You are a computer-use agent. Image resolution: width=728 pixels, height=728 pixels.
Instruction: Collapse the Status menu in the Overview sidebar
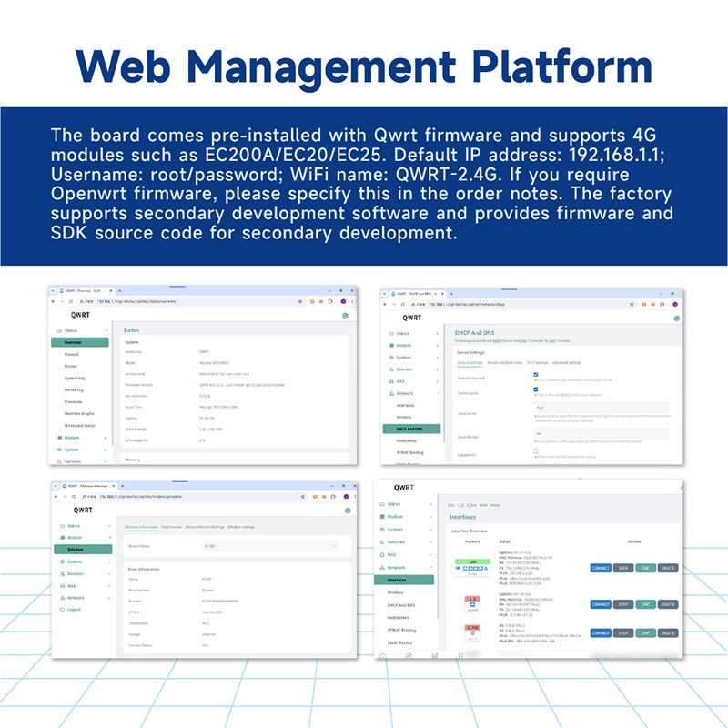[107, 330]
